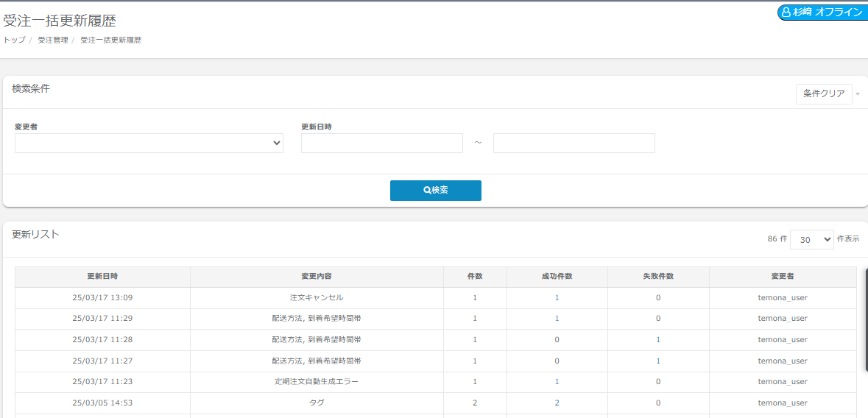Select the 定期注文自動生成エラー cell
868x418 pixels.
coord(317,381)
